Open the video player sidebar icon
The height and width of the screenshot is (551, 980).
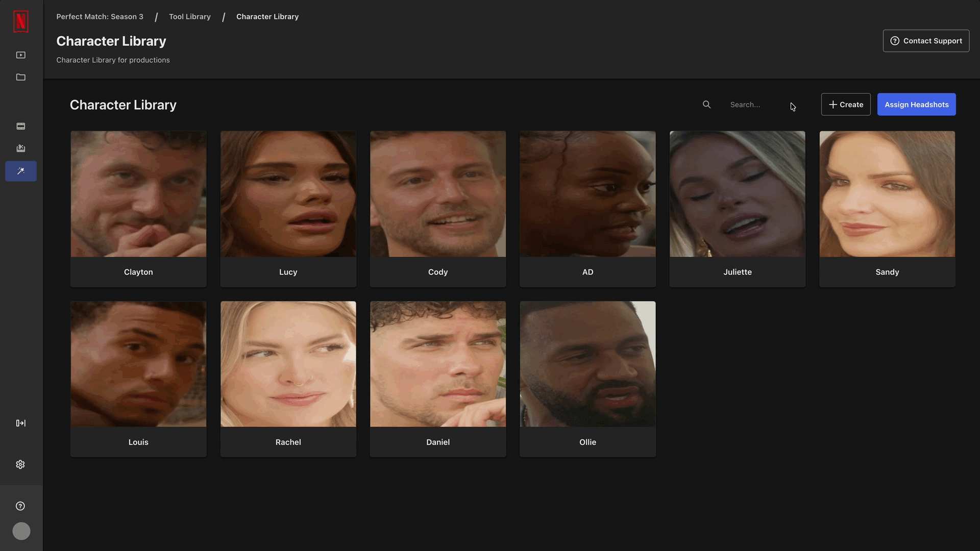point(21,55)
